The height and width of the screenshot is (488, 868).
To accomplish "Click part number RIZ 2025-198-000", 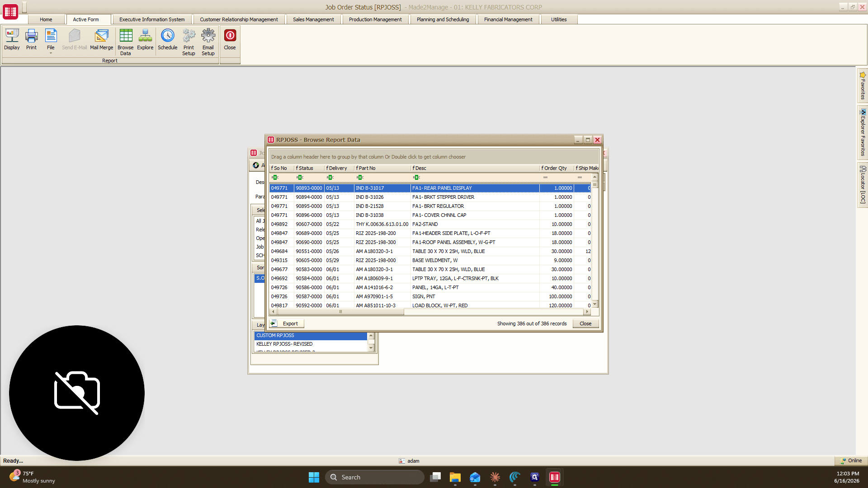I will (376, 260).
